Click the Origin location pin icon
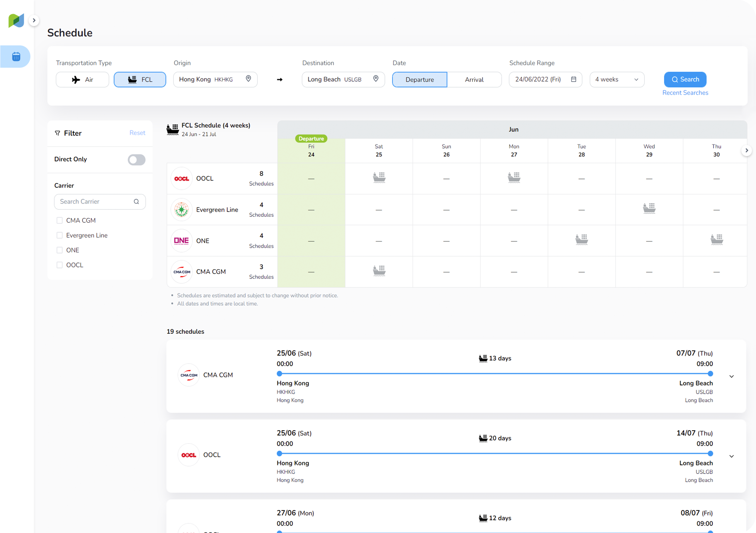This screenshot has height=533, width=756. click(249, 79)
